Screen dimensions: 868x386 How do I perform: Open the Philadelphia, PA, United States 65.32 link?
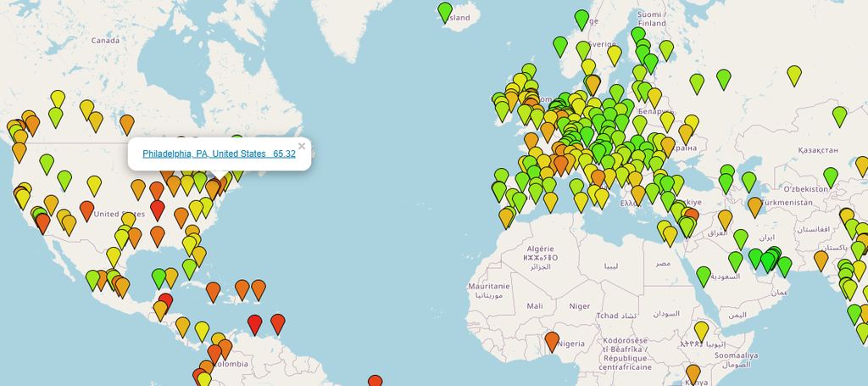[219, 154]
